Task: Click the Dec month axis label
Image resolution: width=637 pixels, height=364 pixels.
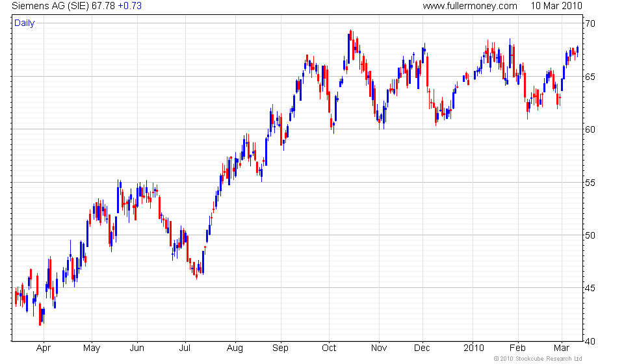Action: tap(422, 348)
